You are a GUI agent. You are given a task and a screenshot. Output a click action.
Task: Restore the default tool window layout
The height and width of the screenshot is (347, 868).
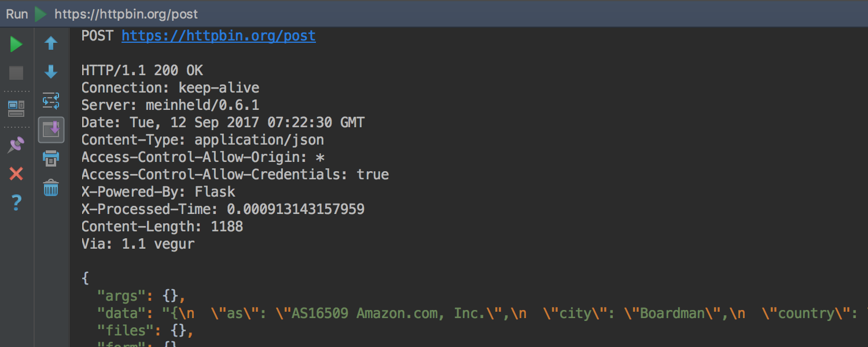[16, 109]
